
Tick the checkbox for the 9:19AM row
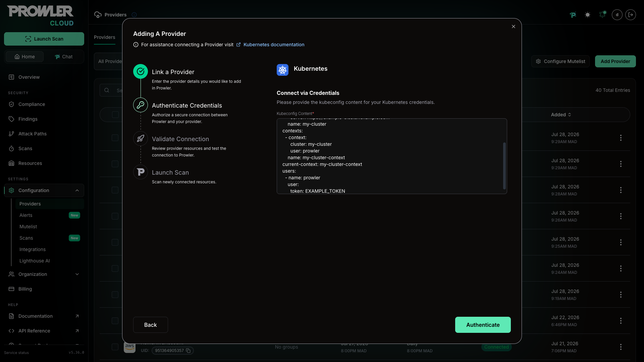coord(115,295)
